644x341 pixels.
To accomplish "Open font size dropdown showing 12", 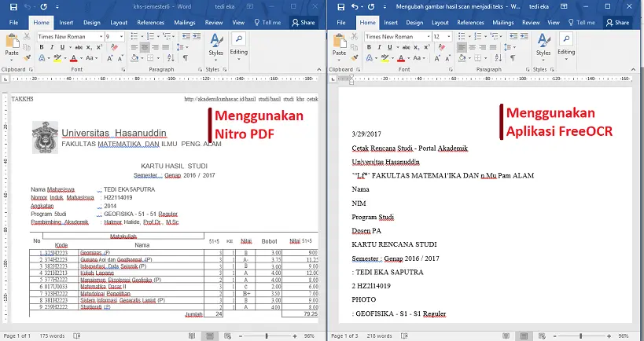I will [448, 36].
